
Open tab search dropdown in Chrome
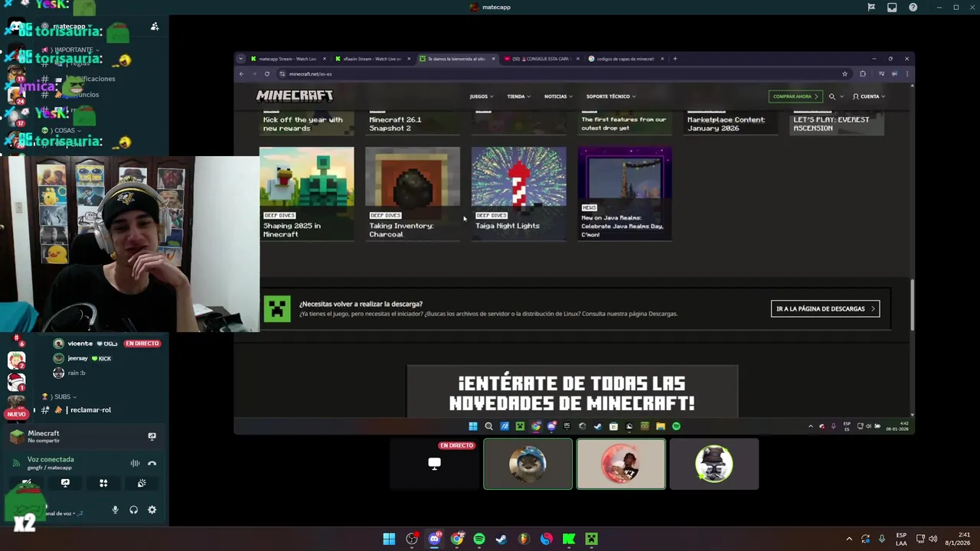pos(241,59)
